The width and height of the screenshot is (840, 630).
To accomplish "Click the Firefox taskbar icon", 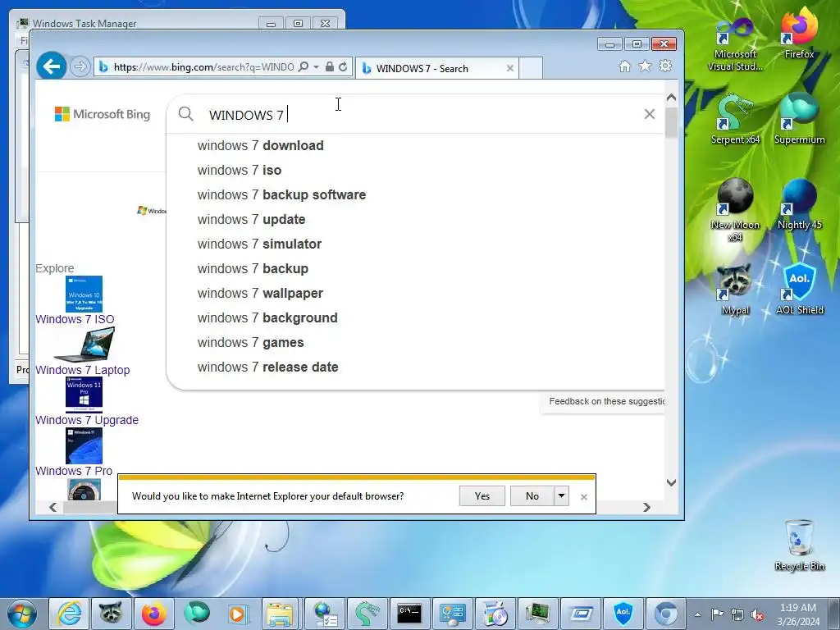I will click(x=153, y=614).
